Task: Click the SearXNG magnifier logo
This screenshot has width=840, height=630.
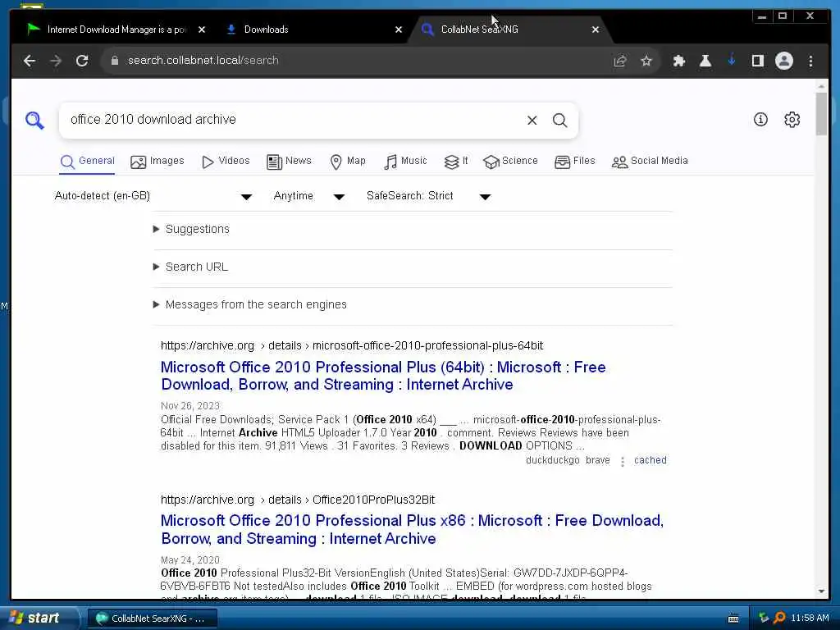Action: [34, 120]
